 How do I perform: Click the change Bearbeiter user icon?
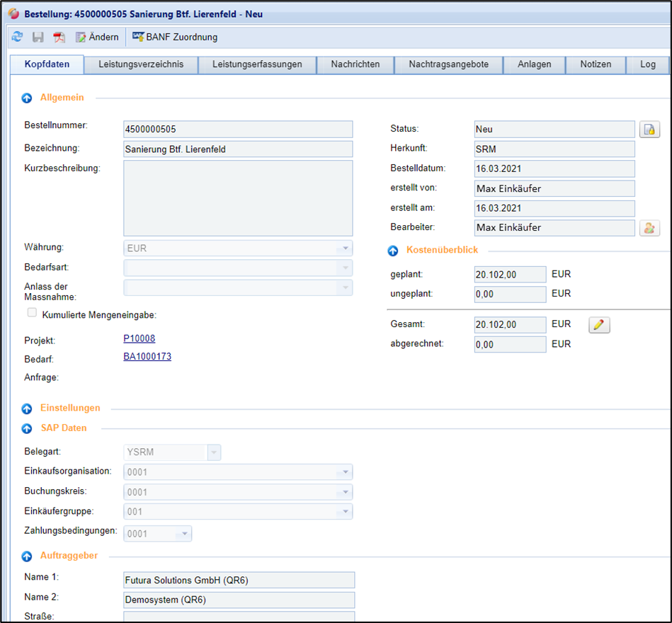pos(649,228)
